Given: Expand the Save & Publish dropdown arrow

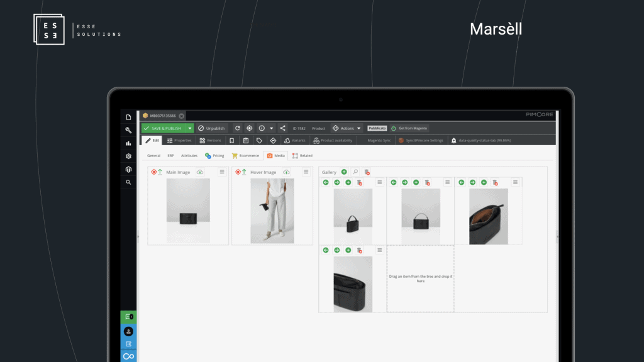Looking at the screenshot, I should pyautogui.click(x=190, y=128).
